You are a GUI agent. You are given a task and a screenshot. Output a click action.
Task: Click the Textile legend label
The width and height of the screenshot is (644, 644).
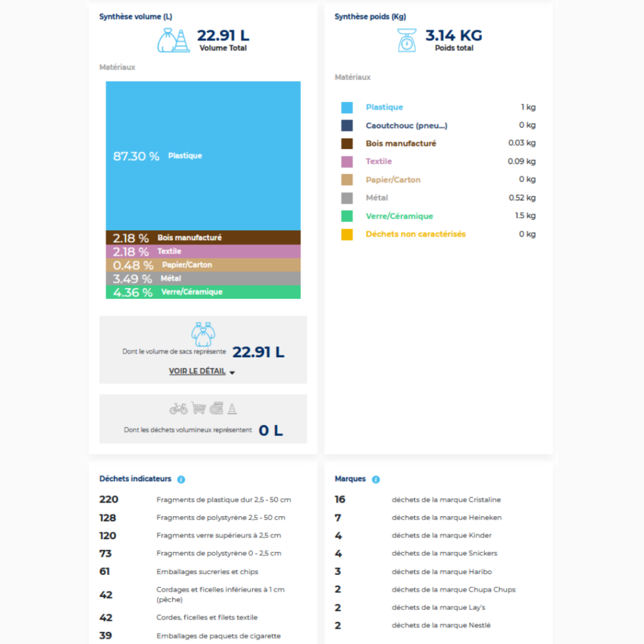pos(379,162)
